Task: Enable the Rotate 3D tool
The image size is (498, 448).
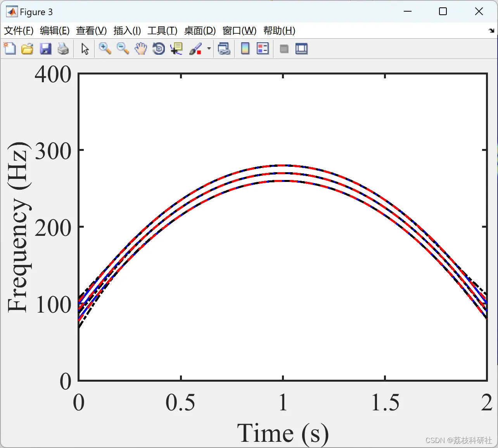Action: click(159, 49)
